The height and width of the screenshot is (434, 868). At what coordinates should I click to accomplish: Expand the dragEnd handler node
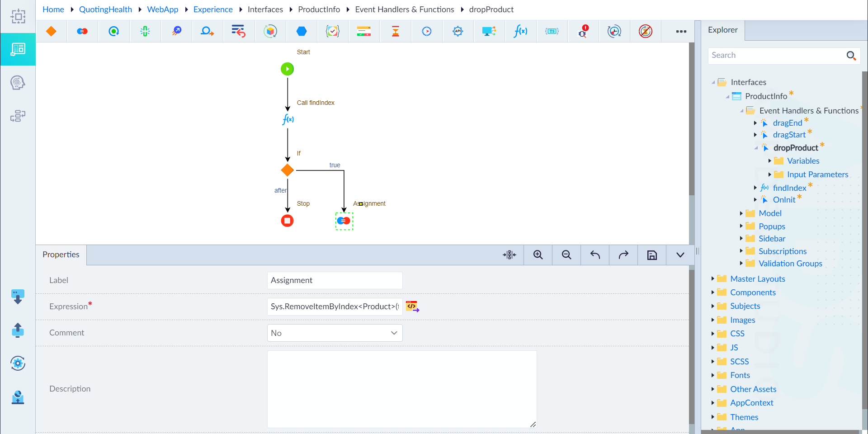coord(755,123)
